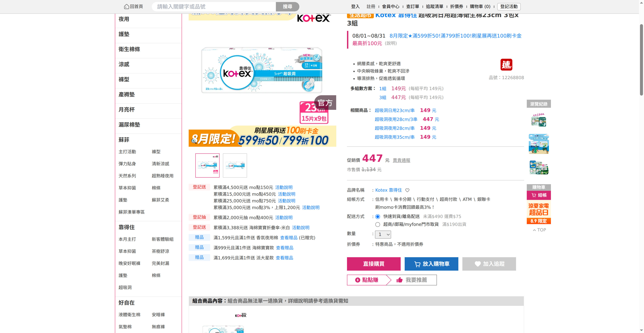Open 超吸洞 under 靠得住
The image size is (644, 333).
click(x=125, y=288)
